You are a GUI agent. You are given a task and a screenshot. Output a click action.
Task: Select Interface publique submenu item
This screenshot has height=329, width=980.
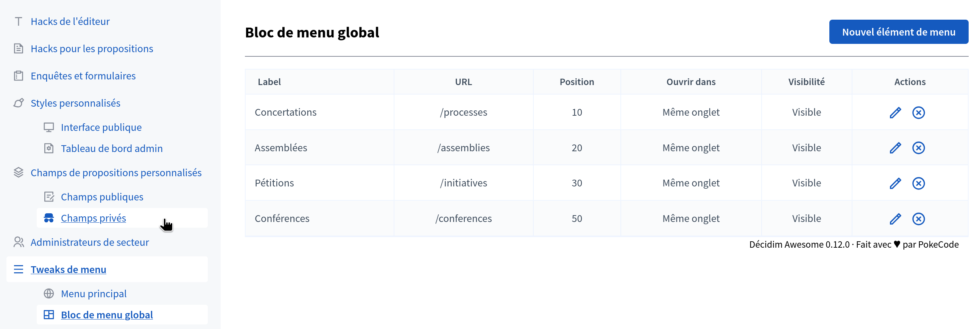click(101, 127)
